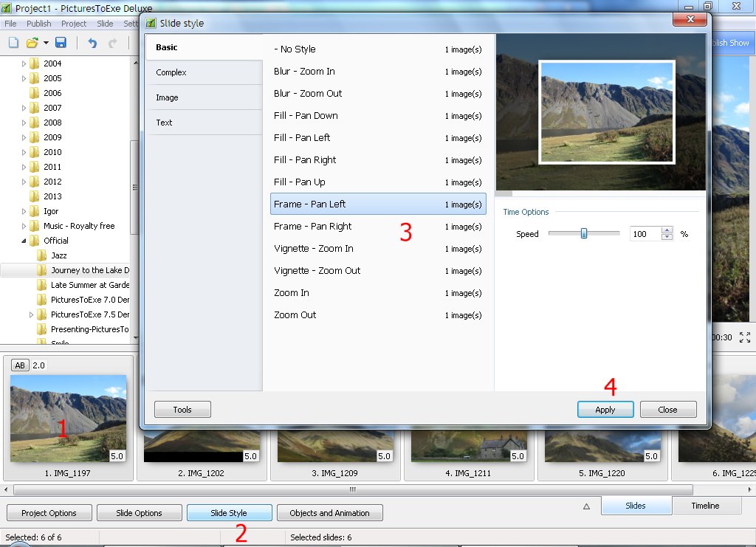Open the Project menu

[74, 24]
